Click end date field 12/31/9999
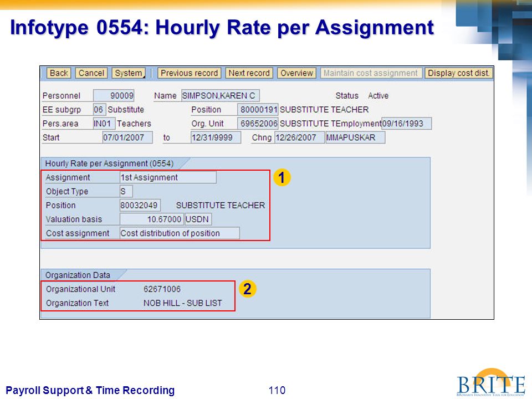This screenshot has width=532, height=399. pos(216,137)
